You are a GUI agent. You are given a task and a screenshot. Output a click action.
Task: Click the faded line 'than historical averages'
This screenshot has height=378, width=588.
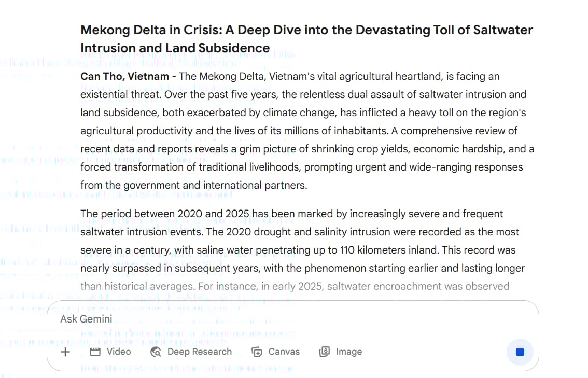tap(137, 287)
